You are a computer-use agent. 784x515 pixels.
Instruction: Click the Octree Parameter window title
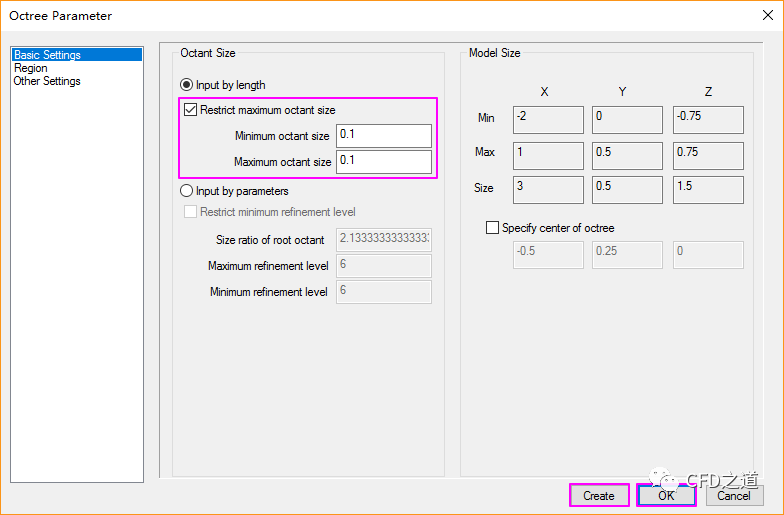tap(60, 16)
